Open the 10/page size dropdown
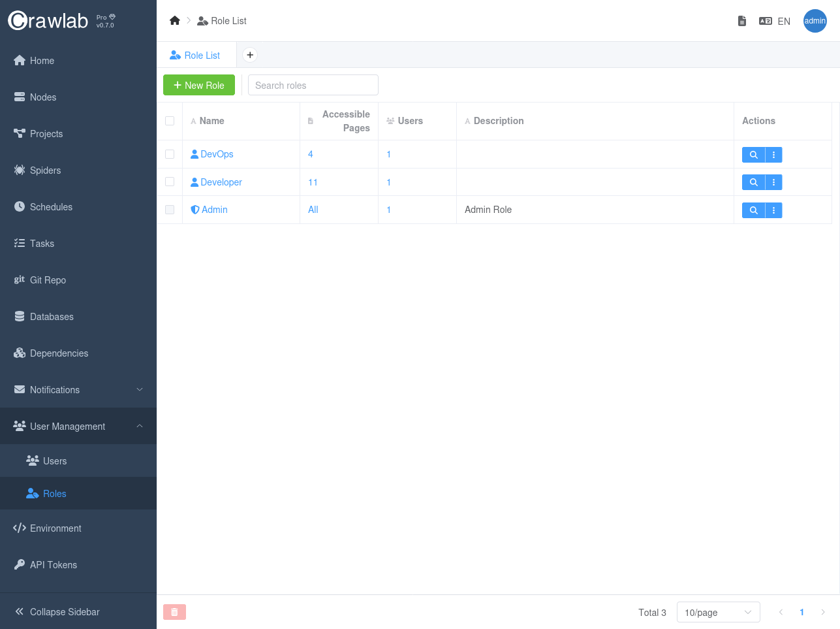 (718, 613)
